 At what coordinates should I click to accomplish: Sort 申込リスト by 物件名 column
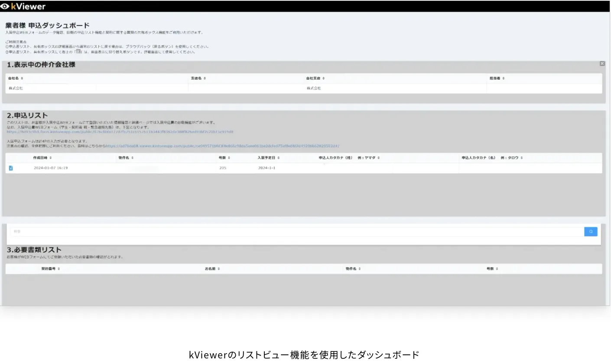tap(126, 158)
